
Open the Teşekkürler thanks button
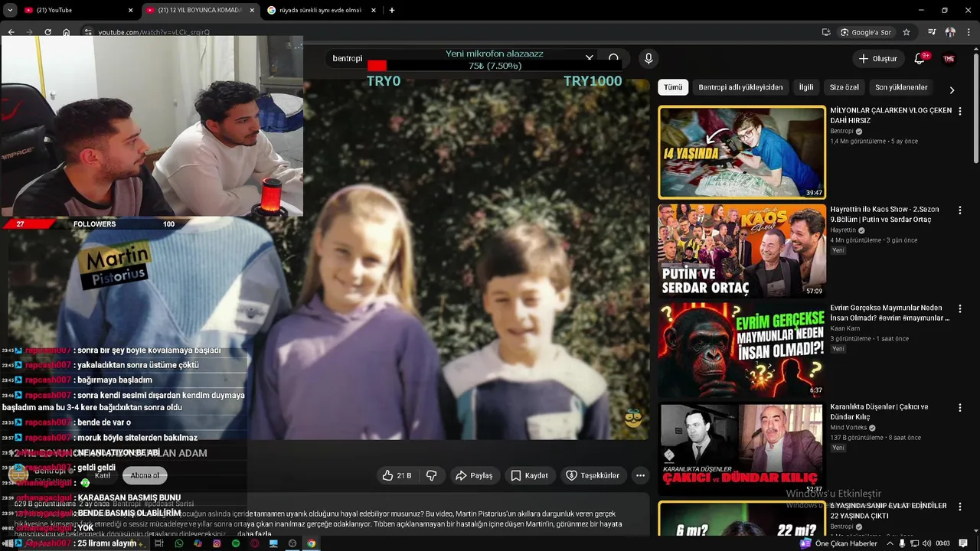[593, 475]
